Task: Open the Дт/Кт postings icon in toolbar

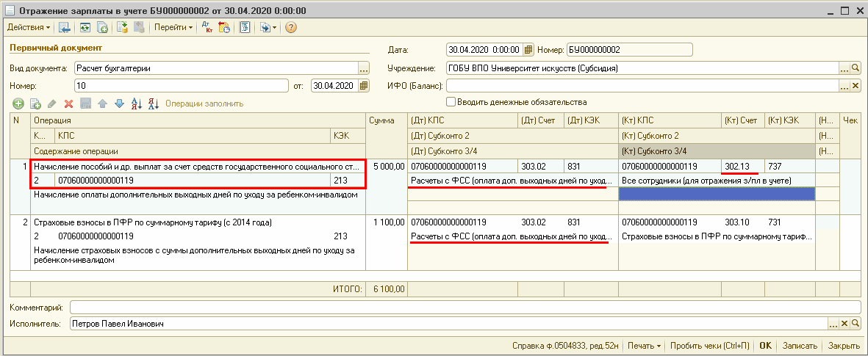Action: [x=208, y=27]
